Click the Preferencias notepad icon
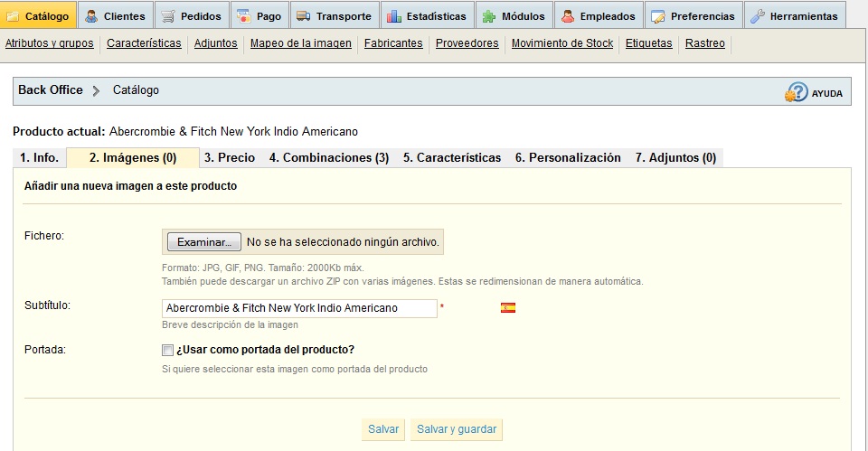Screen dimensions: 868x451 point(658,16)
